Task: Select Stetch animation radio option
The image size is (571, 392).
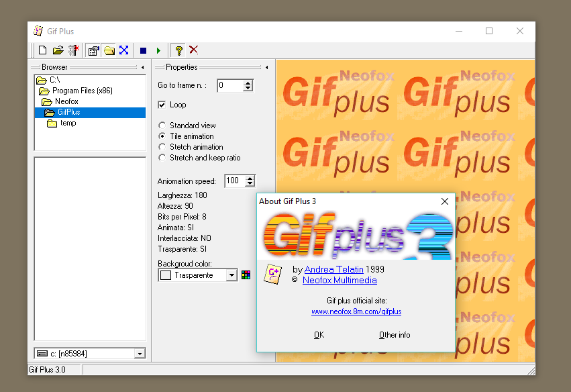Action: coord(162,147)
